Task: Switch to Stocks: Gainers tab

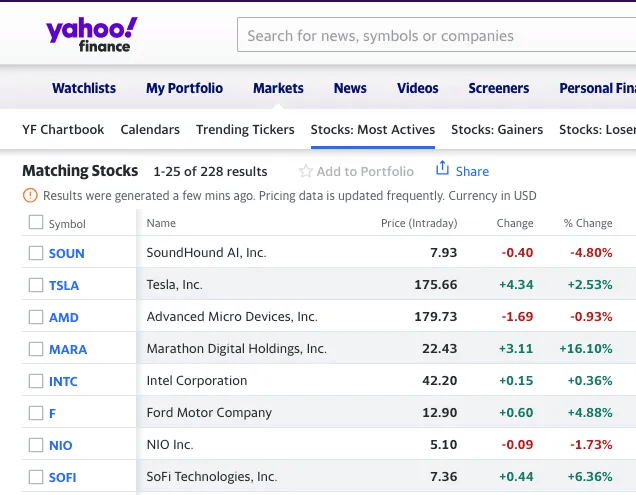Action: 497,129
